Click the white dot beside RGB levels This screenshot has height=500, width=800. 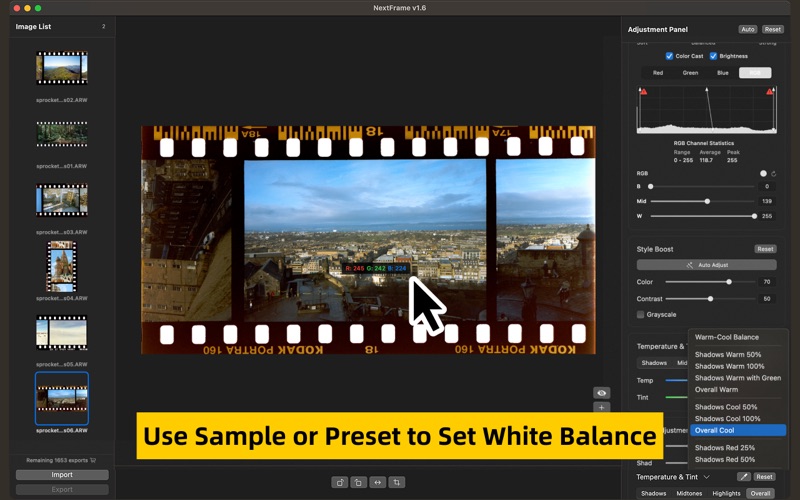coord(763,173)
